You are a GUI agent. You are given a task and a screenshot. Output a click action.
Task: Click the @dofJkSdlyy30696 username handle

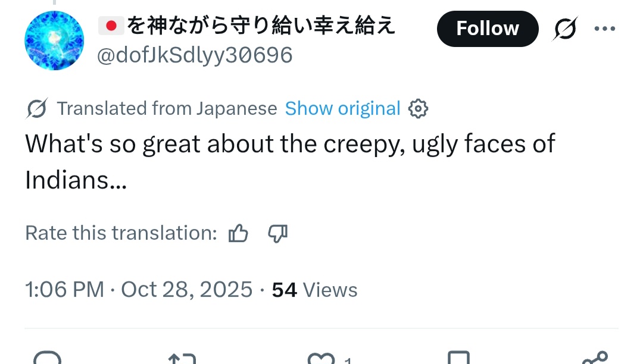point(195,55)
